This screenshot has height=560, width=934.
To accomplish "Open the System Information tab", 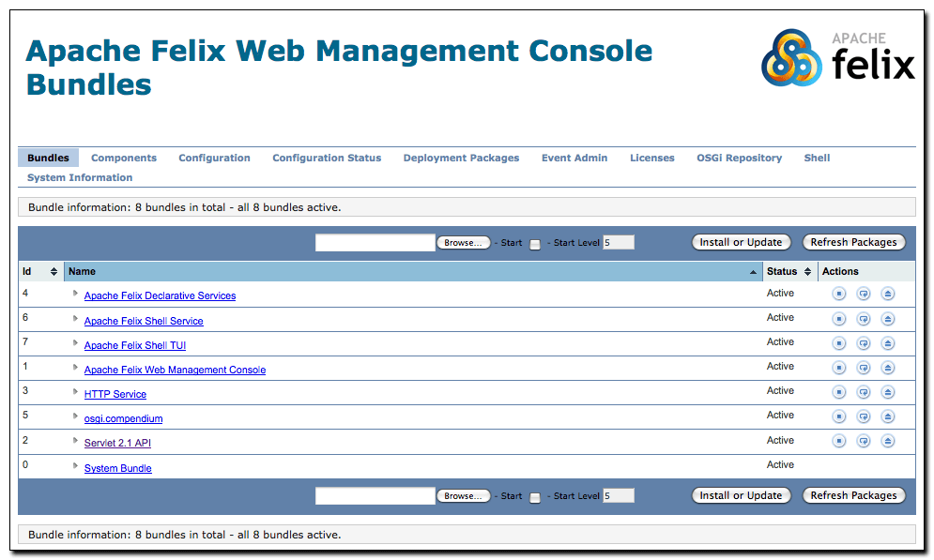I will (80, 177).
